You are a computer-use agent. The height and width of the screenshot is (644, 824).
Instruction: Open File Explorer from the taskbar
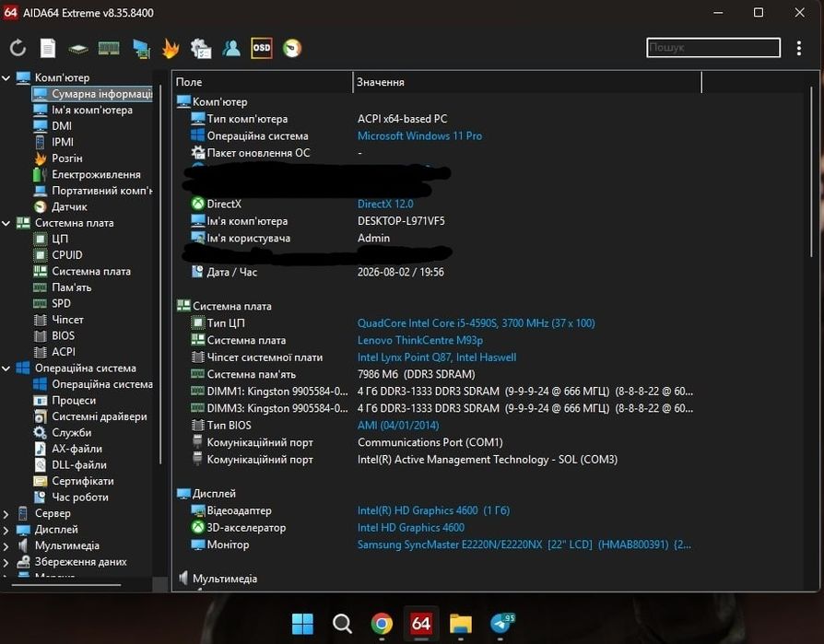click(461, 624)
